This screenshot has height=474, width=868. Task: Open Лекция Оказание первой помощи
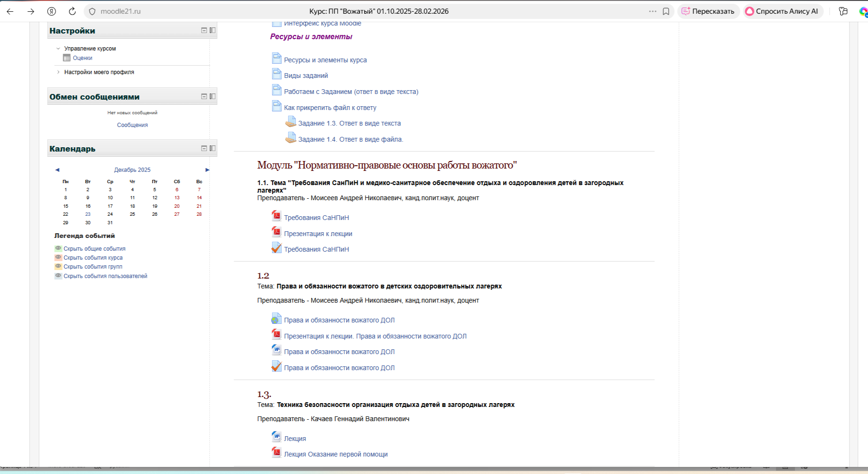point(335,454)
